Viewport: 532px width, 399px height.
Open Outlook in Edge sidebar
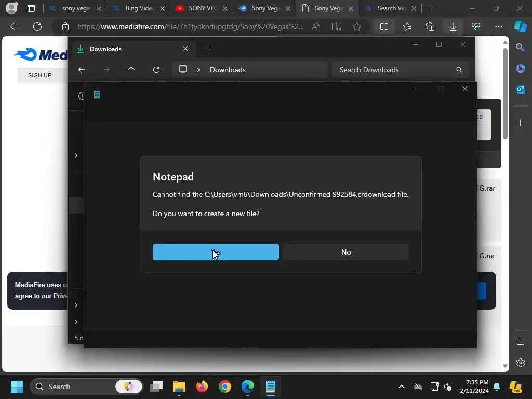point(520,89)
